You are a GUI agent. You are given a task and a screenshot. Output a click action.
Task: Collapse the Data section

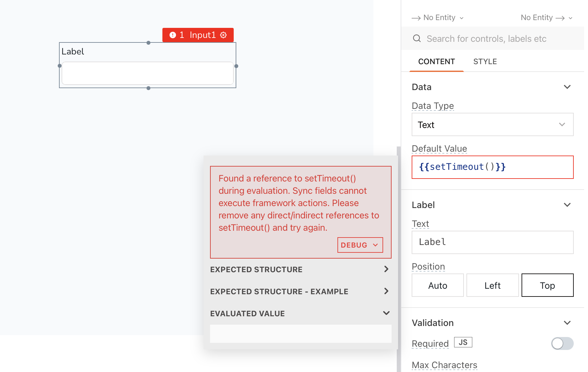pos(567,87)
